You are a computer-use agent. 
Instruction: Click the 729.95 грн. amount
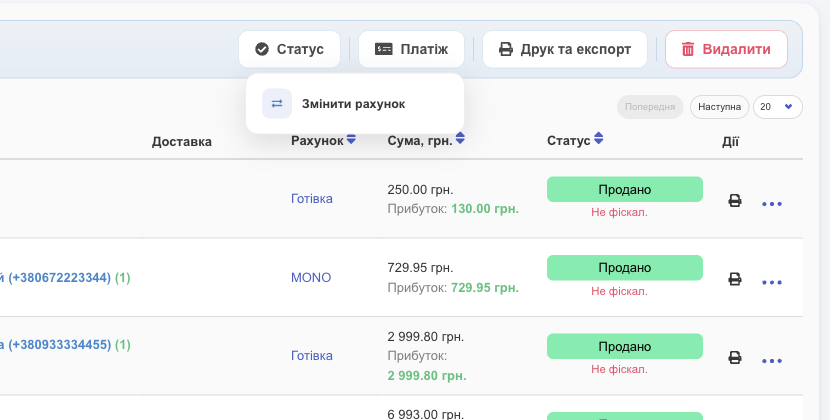(420, 268)
